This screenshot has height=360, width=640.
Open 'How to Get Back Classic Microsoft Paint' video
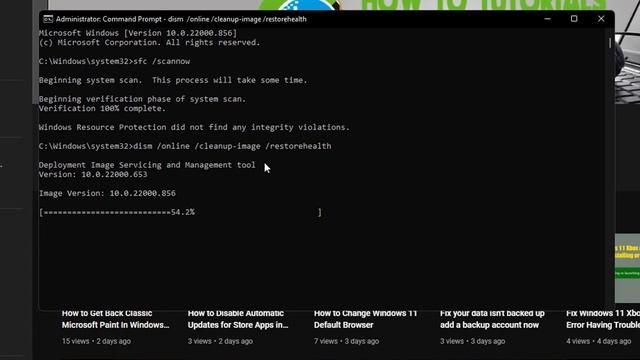(116, 319)
